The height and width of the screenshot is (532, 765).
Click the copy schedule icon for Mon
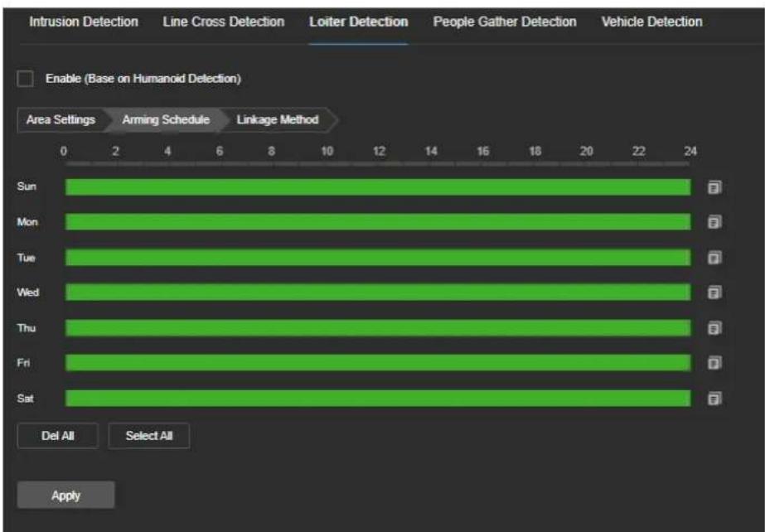coord(714,222)
